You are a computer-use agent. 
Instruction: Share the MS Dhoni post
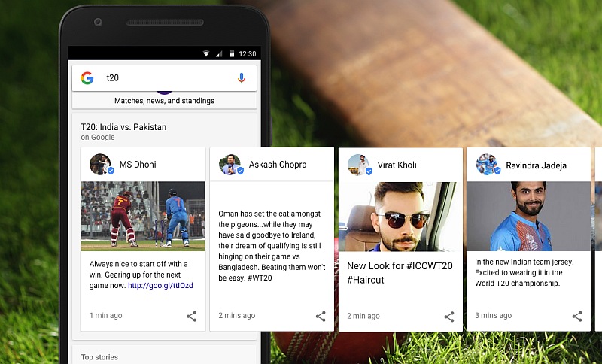pos(192,316)
